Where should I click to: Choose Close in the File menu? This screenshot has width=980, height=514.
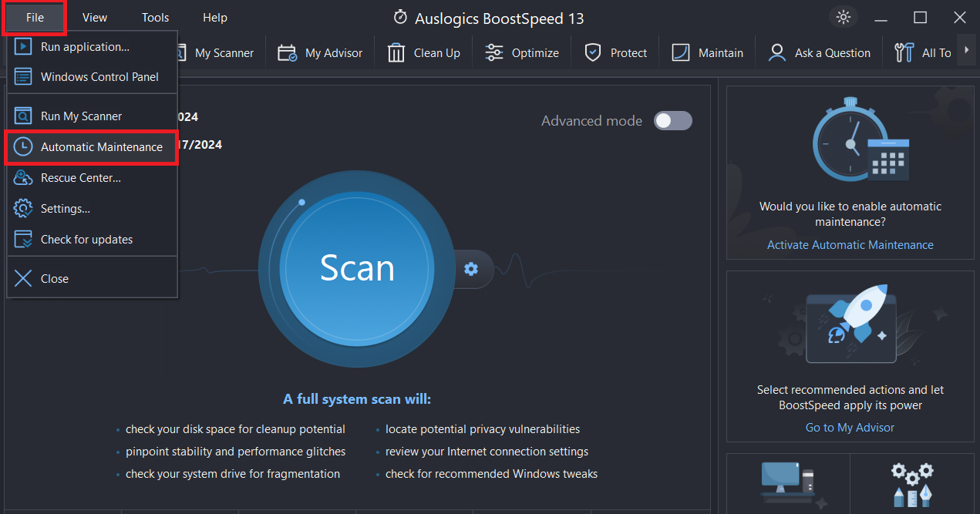[x=93, y=279]
